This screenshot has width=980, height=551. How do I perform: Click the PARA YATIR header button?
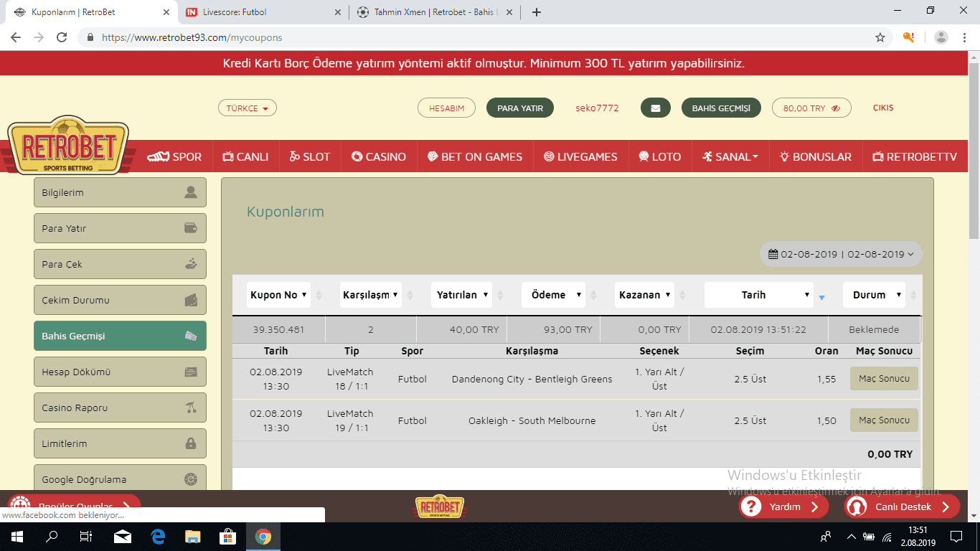520,108
